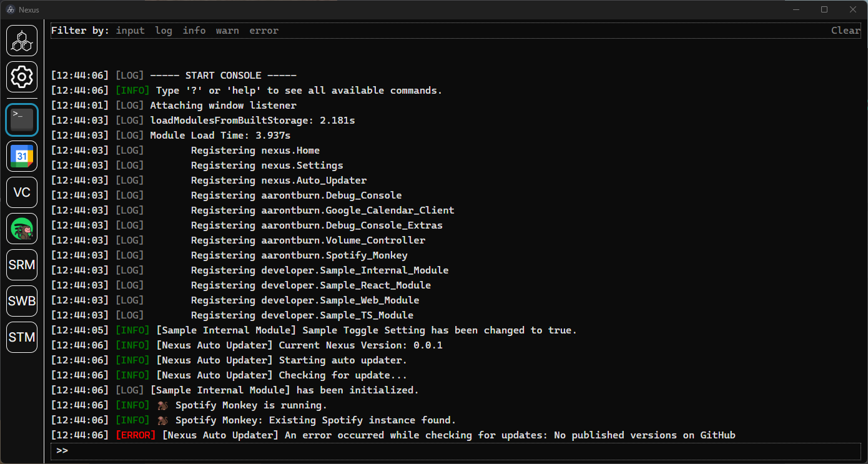Toggle the info filter
Screen dimensions: 868x464
[194, 31]
